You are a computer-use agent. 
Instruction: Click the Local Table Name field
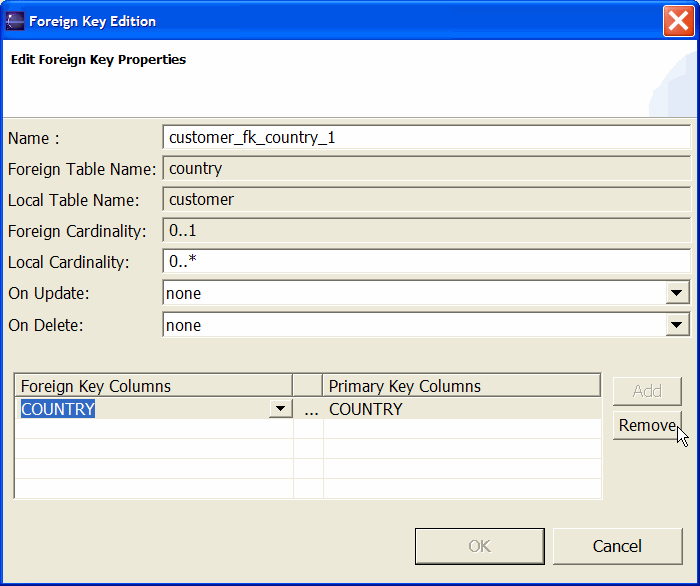tap(426, 200)
